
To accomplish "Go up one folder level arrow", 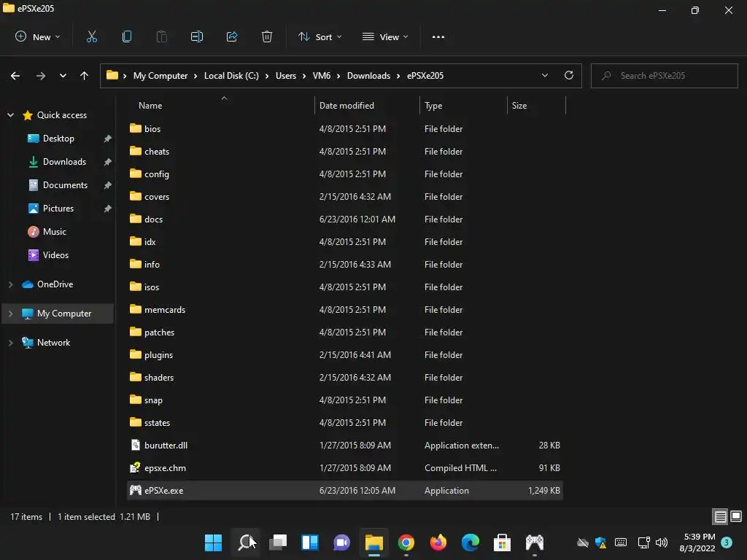I will pos(85,76).
